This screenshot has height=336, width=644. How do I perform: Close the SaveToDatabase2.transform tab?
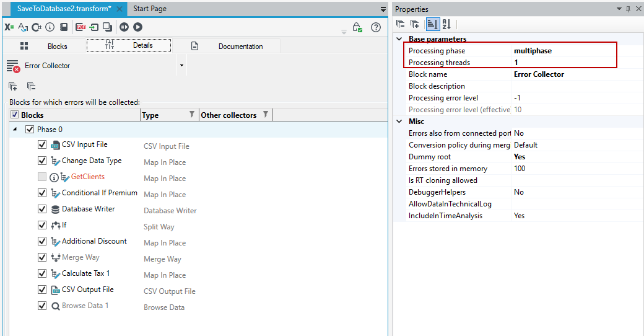[x=119, y=9]
